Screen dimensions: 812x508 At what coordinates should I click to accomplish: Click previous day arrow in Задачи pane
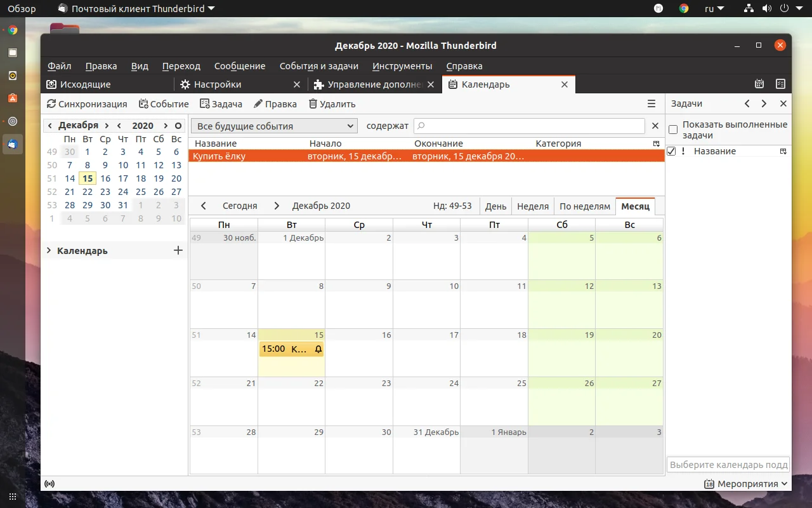747,104
